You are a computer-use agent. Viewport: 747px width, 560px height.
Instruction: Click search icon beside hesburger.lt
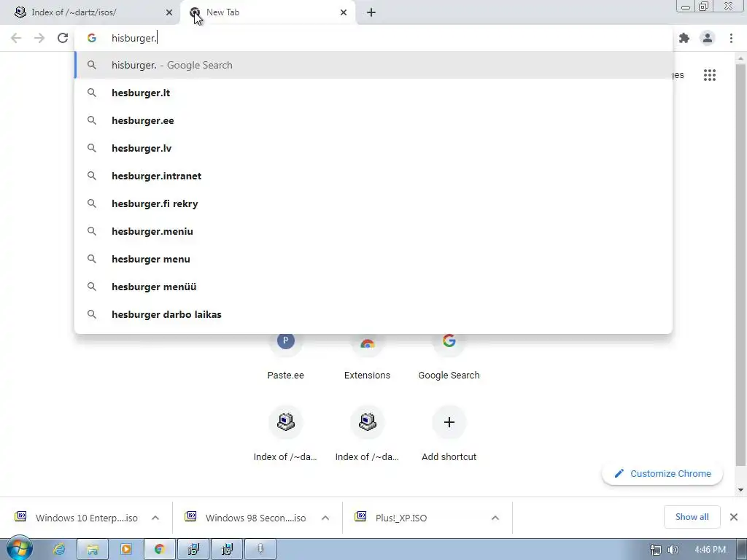point(92,93)
